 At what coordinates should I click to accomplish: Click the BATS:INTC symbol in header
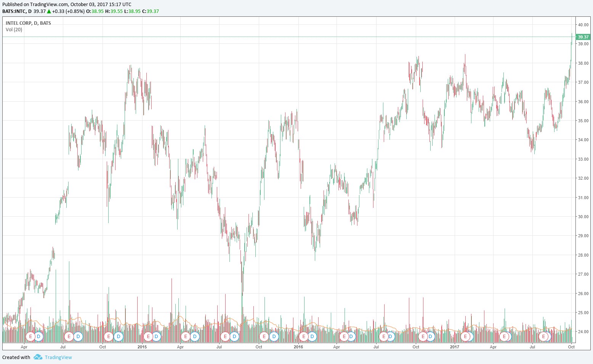14,11
